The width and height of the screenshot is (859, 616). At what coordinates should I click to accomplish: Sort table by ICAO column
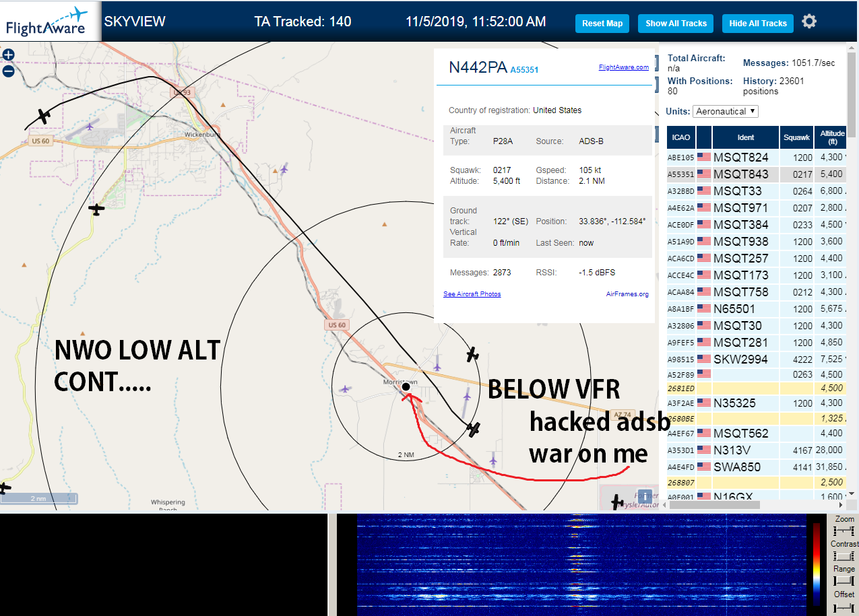click(x=681, y=137)
